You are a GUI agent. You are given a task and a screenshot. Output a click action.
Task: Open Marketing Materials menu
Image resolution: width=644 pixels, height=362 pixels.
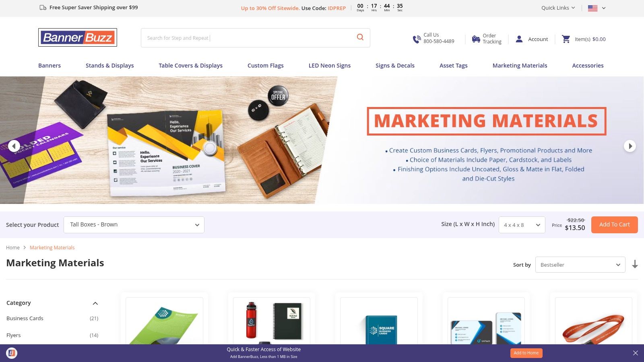coord(520,66)
